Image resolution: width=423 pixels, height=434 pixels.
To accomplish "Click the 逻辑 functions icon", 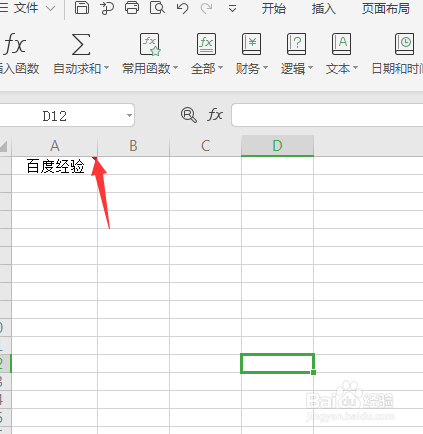I will [296, 44].
